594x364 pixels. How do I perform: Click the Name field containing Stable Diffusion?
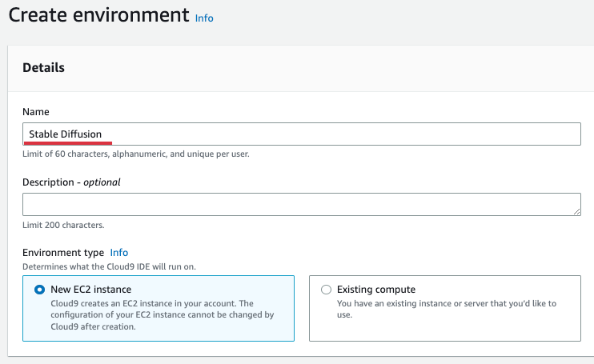tap(320, 134)
